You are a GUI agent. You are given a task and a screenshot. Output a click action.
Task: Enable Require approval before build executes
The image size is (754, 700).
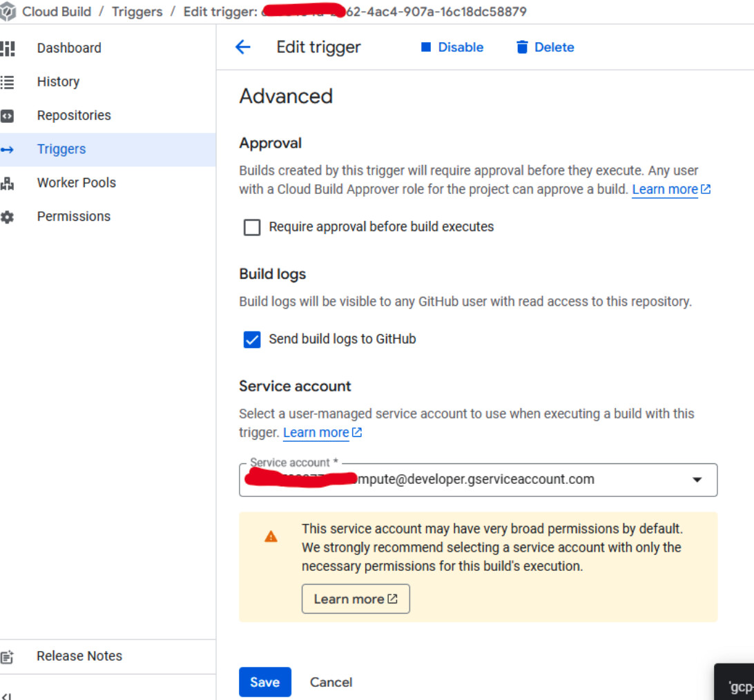[x=252, y=227]
